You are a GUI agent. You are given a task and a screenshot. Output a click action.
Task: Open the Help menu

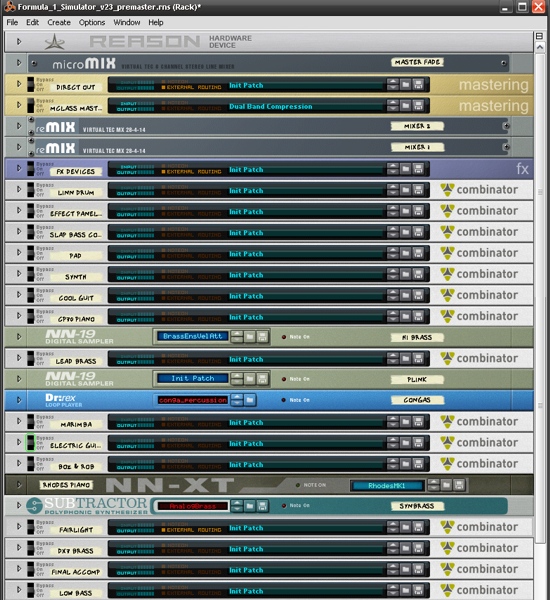pyautogui.click(x=156, y=22)
